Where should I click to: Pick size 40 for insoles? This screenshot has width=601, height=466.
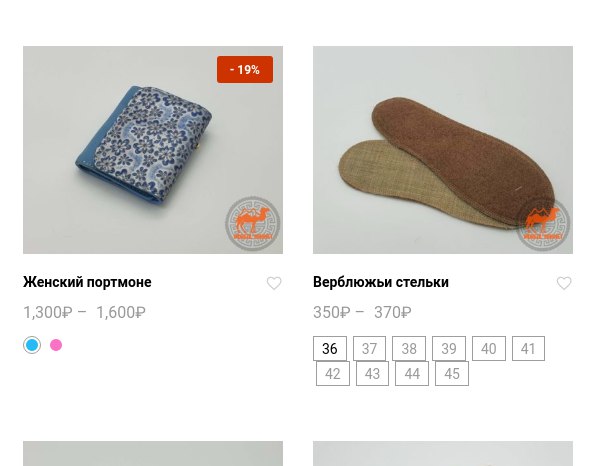click(489, 348)
